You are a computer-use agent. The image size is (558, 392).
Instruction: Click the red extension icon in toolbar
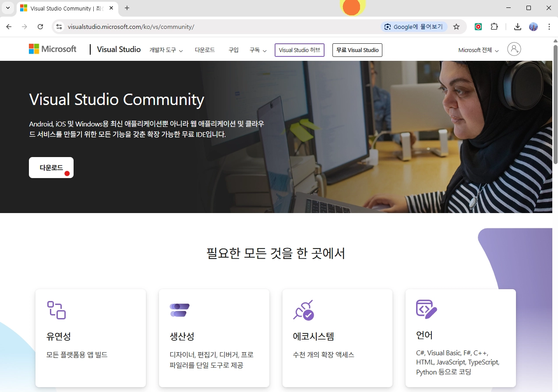pyautogui.click(x=478, y=27)
